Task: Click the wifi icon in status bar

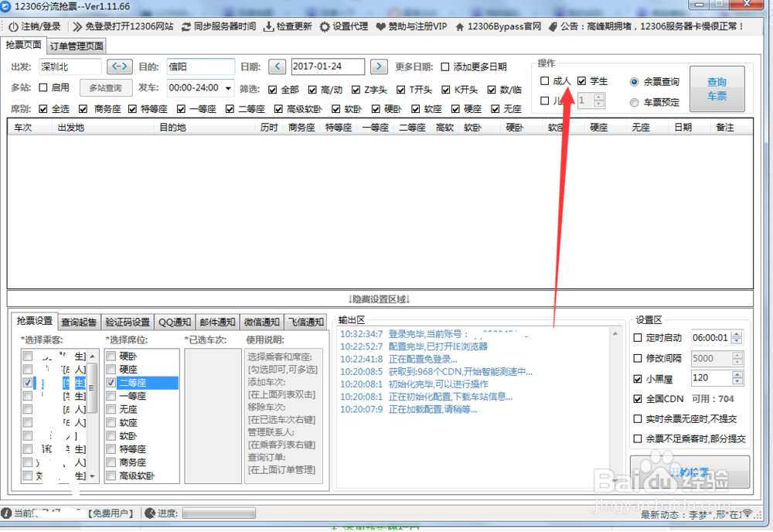Action: tap(747, 513)
